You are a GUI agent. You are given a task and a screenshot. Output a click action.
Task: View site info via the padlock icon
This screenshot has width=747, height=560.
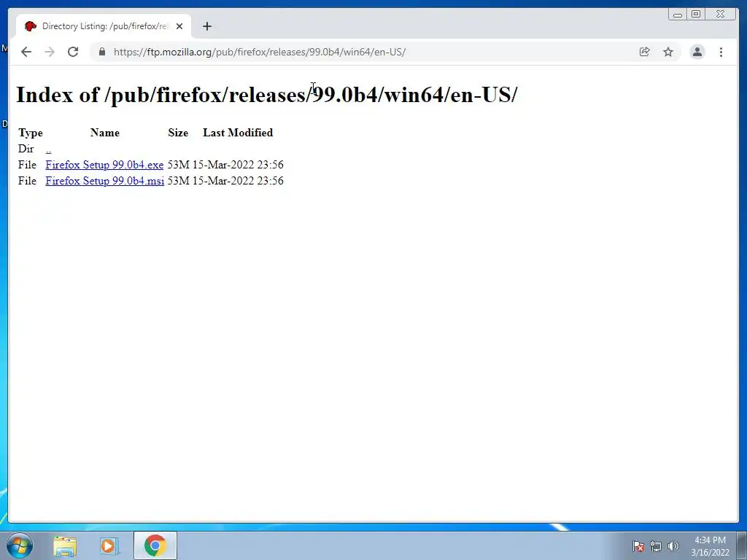pyautogui.click(x=102, y=52)
